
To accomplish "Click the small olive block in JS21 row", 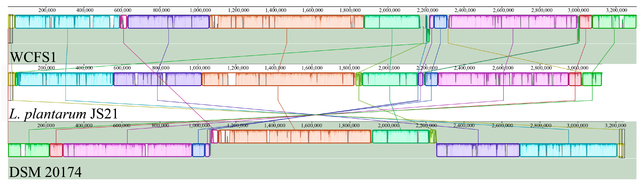I will [x=358, y=79].
